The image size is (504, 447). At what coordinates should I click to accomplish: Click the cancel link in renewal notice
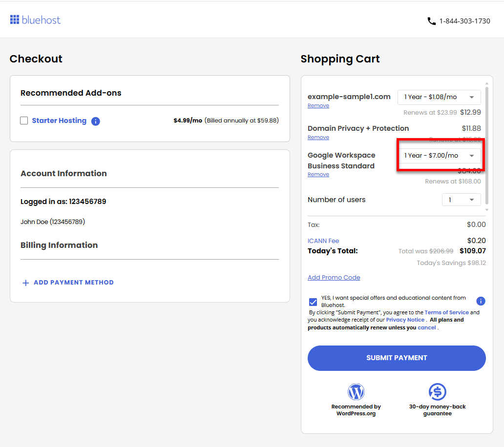click(426, 327)
